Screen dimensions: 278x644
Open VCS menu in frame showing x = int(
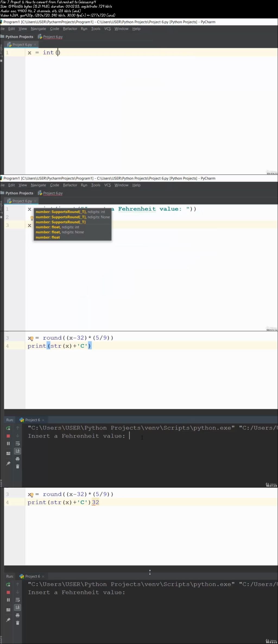click(108, 29)
